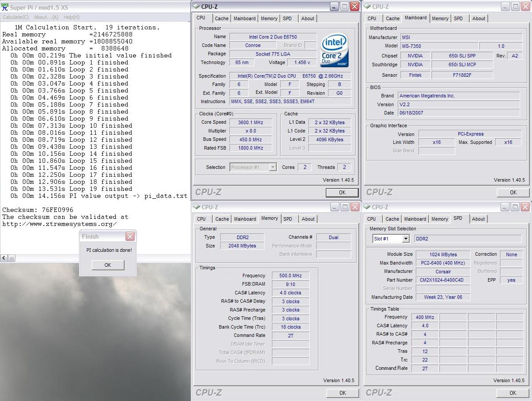Screen dimensions: 532x401
Task: Select Cache tab in the Mainboard window
Action: 393,18
